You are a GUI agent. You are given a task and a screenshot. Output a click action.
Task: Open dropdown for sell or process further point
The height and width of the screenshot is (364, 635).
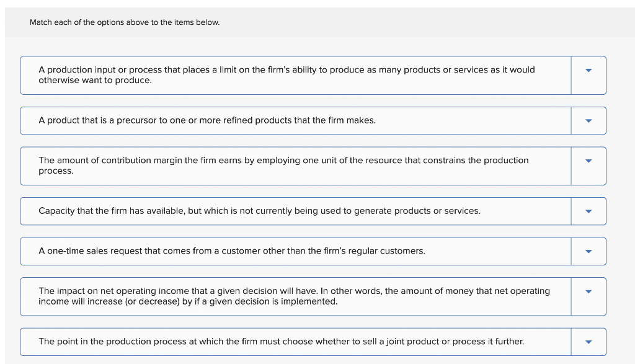click(588, 342)
